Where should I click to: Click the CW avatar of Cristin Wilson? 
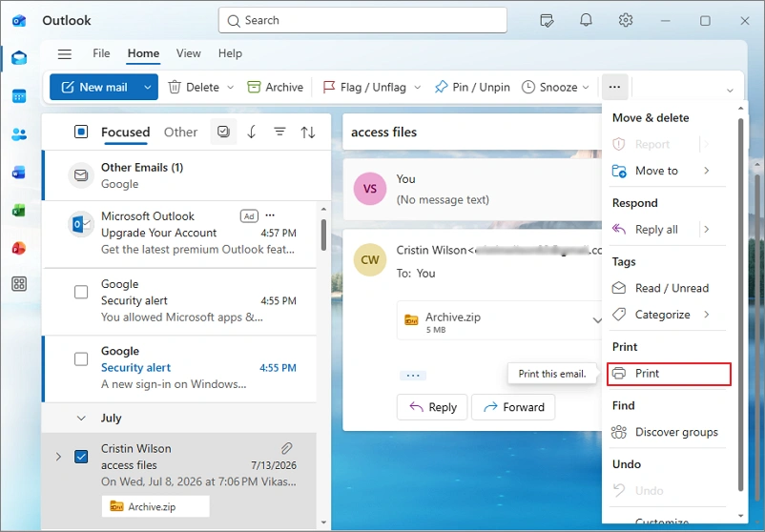click(x=370, y=260)
